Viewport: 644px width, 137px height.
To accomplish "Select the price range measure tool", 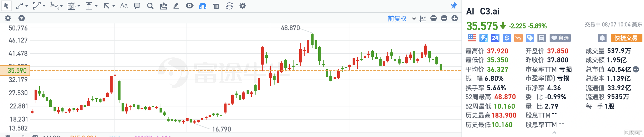I will [x=89, y=6].
